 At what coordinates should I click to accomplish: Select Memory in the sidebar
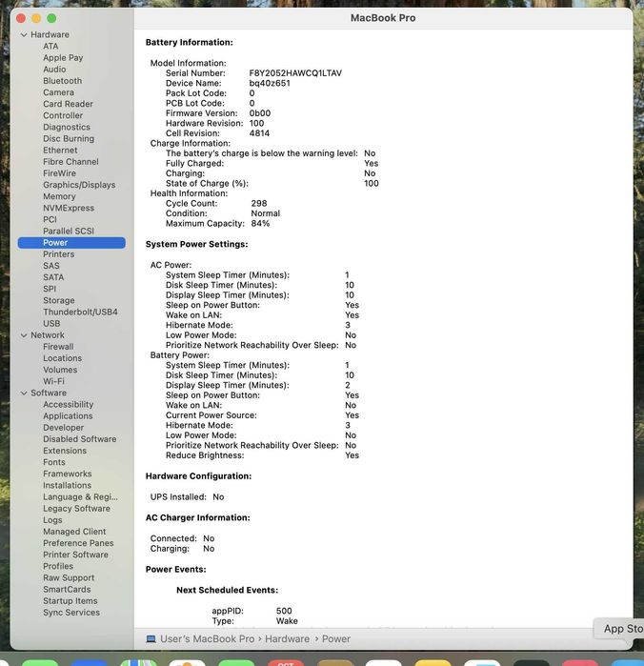pos(59,196)
